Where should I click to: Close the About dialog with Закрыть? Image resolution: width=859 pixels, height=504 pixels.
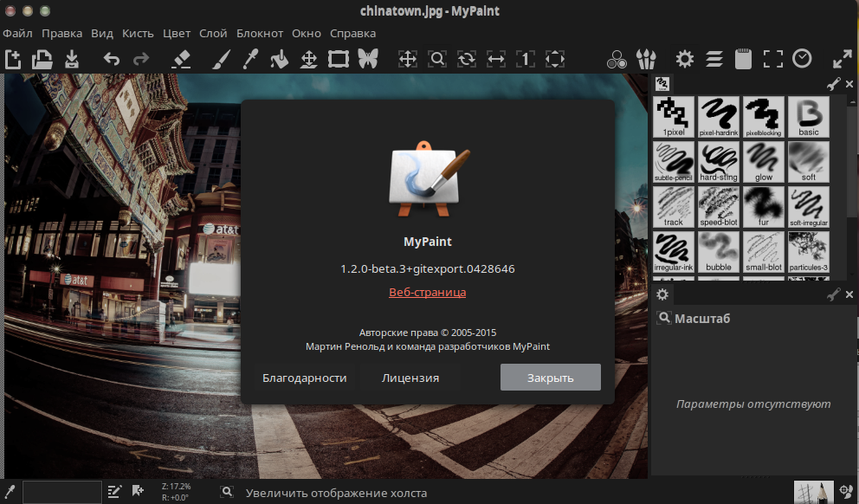click(551, 378)
